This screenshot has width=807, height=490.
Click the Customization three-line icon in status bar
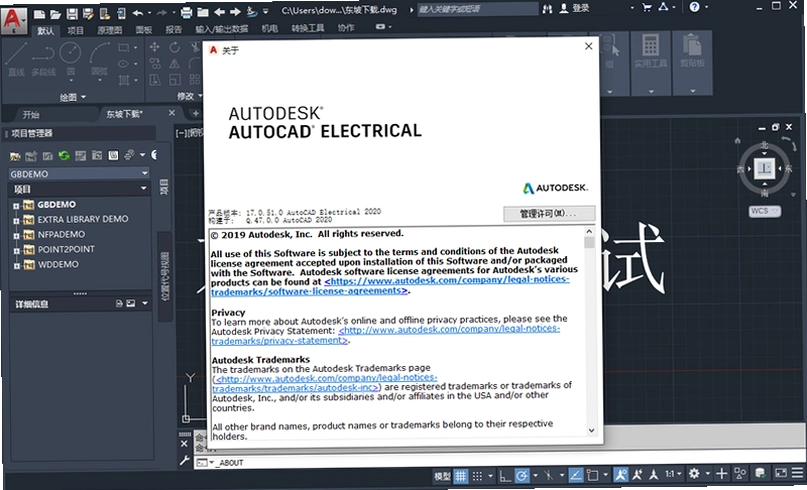pyautogui.click(x=798, y=473)
